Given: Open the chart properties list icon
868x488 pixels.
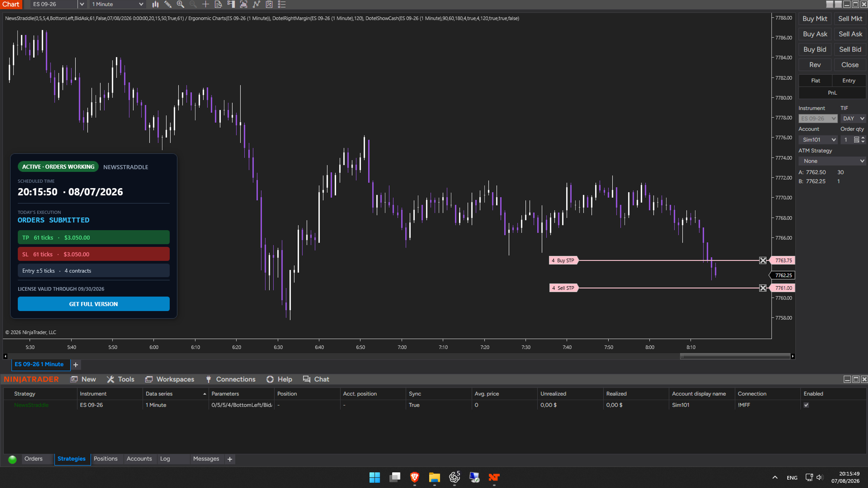Looking at the screenshot, I should pos(282,4).
